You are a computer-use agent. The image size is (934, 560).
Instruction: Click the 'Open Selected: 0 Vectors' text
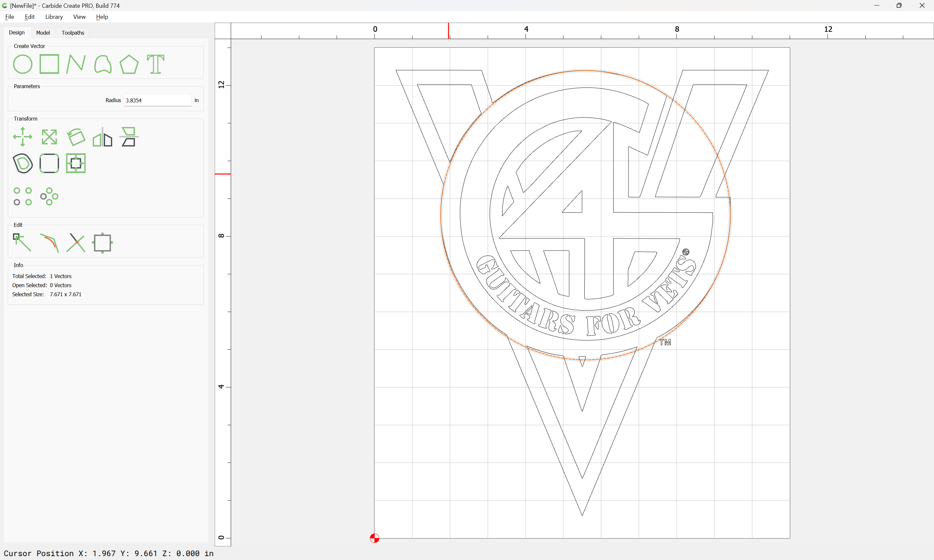(x=42, y=285)
